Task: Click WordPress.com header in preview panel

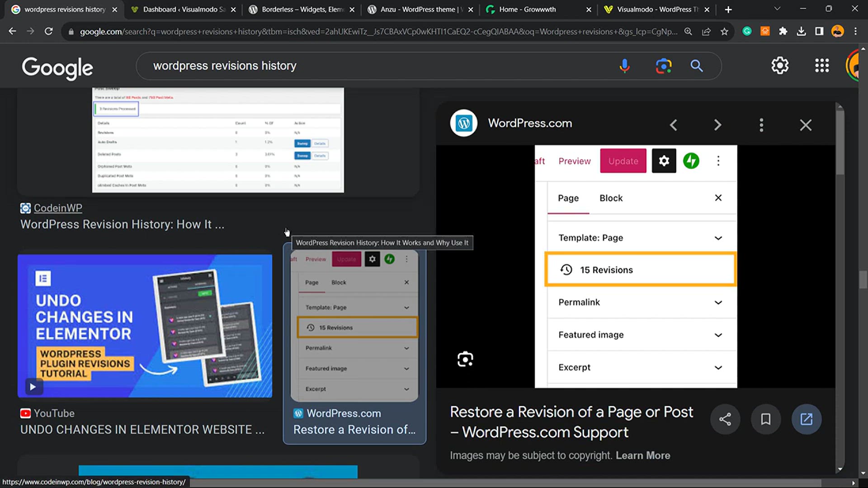Action: tap(530, 123)
